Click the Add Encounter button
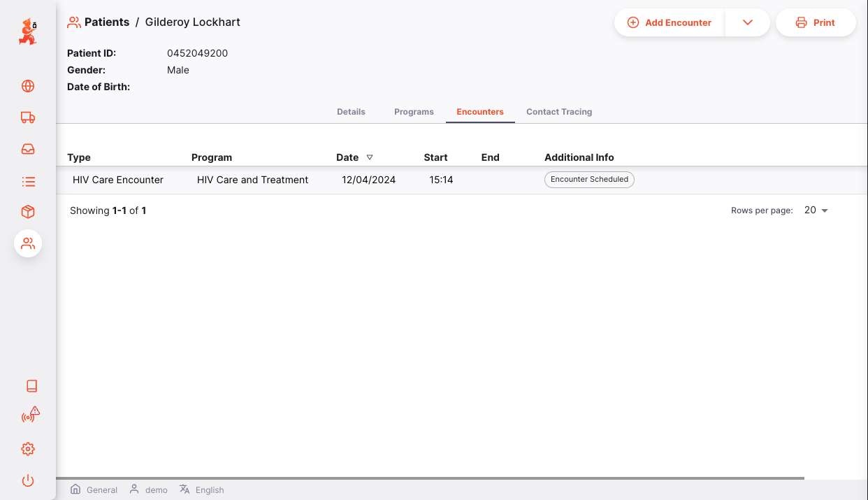 point(670,22)
